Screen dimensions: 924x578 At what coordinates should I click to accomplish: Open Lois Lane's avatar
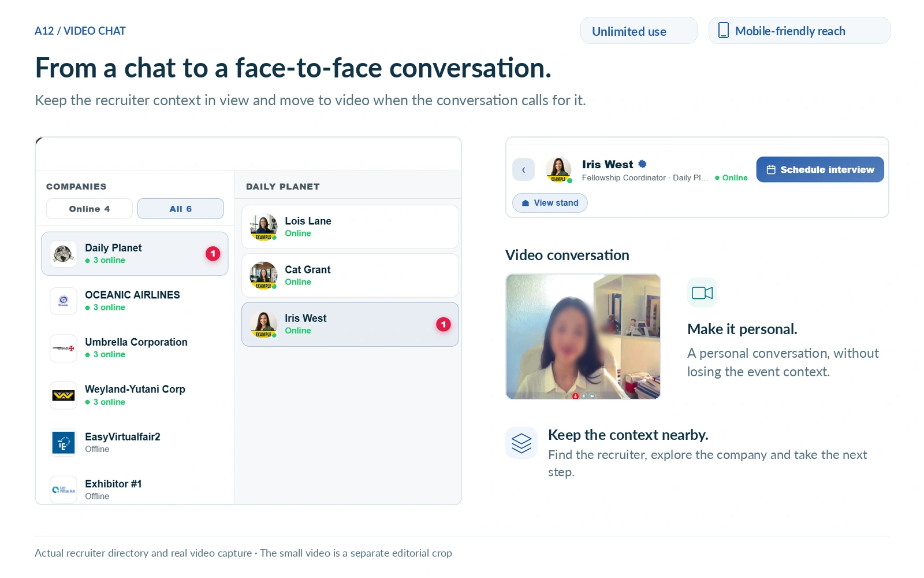[263, 227]
